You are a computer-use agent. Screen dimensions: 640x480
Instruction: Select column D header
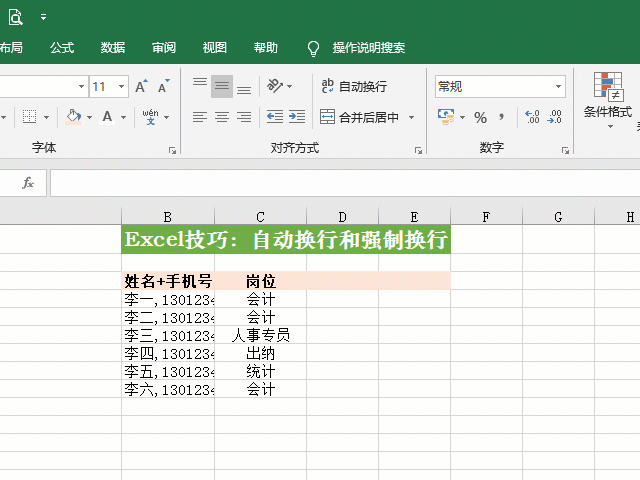pos(342,217)
